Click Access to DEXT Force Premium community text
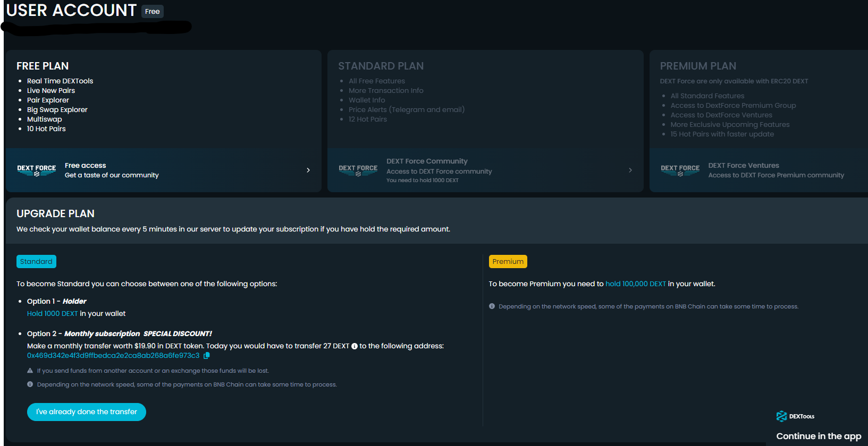The width and height of the screenshot is (868, 446). click(776, 175)
